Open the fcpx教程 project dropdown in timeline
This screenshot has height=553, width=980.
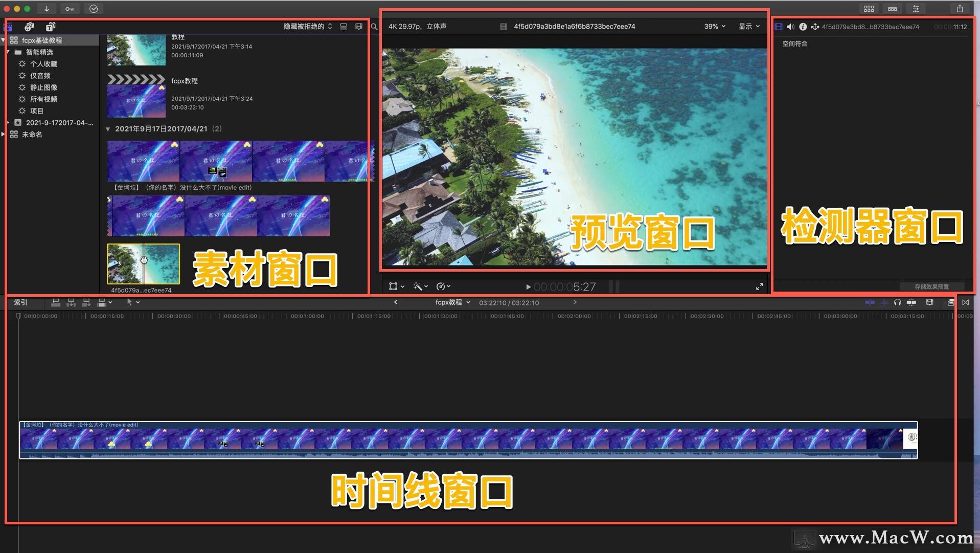coord(452,302)
